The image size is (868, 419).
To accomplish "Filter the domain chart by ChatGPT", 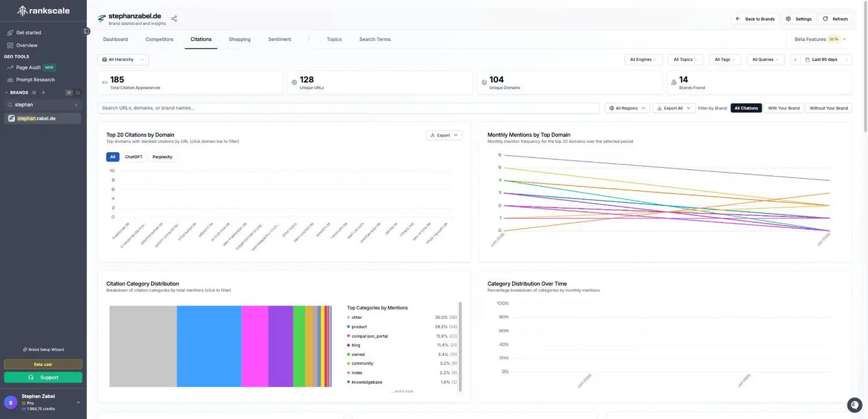I will 134,157.
